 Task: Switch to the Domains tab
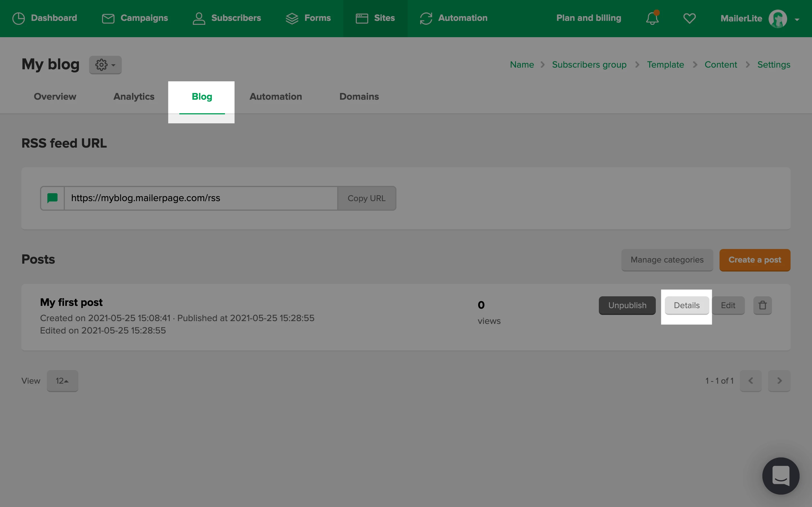tap(359, 97)
